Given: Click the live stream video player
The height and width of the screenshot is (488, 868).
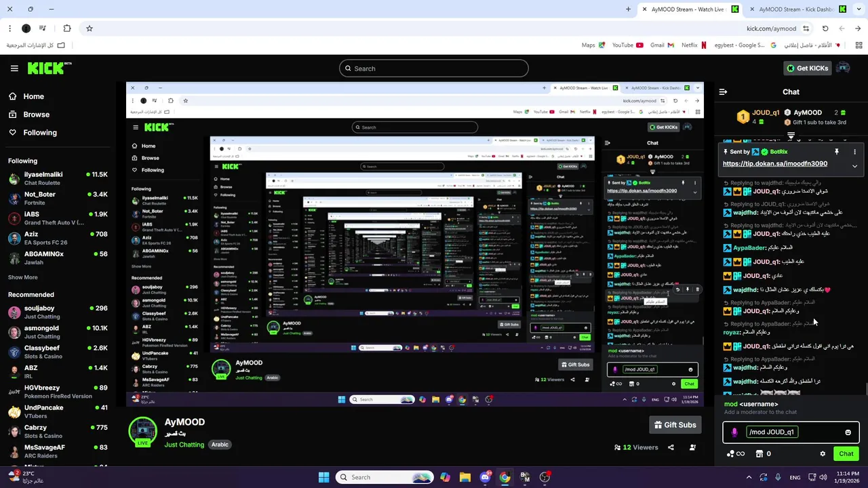Looking at the screenshot, I should pos(415,244).
